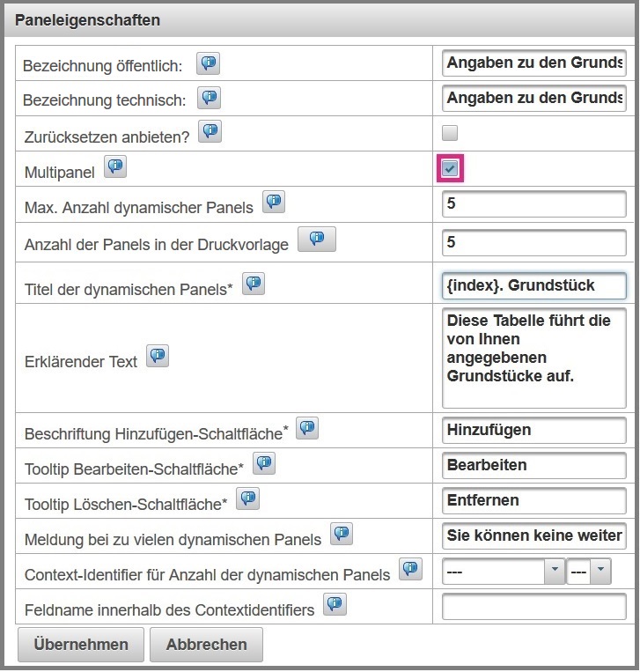Open help for Feldname innerhalb des Contextidentifiers
The height and width of the screenshot is (672, 640).
point(335,604)
